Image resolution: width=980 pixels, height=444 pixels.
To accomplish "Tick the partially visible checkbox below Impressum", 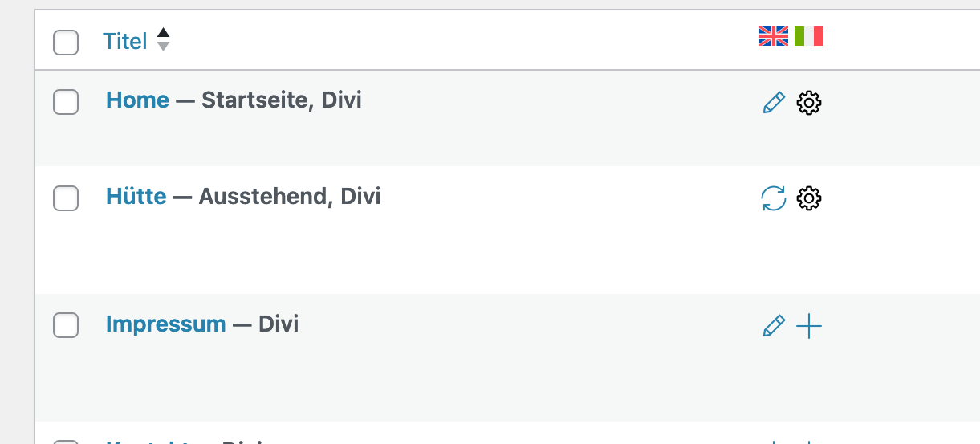I will tap(66, 441).
